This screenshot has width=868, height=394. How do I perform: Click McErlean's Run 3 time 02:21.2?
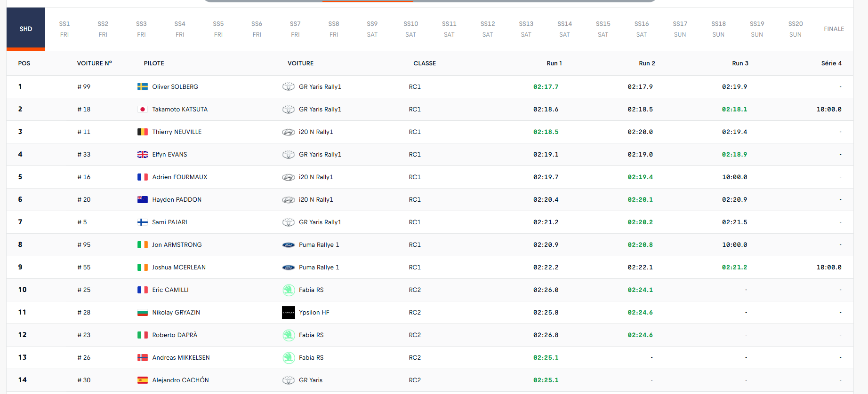point(735,267)
